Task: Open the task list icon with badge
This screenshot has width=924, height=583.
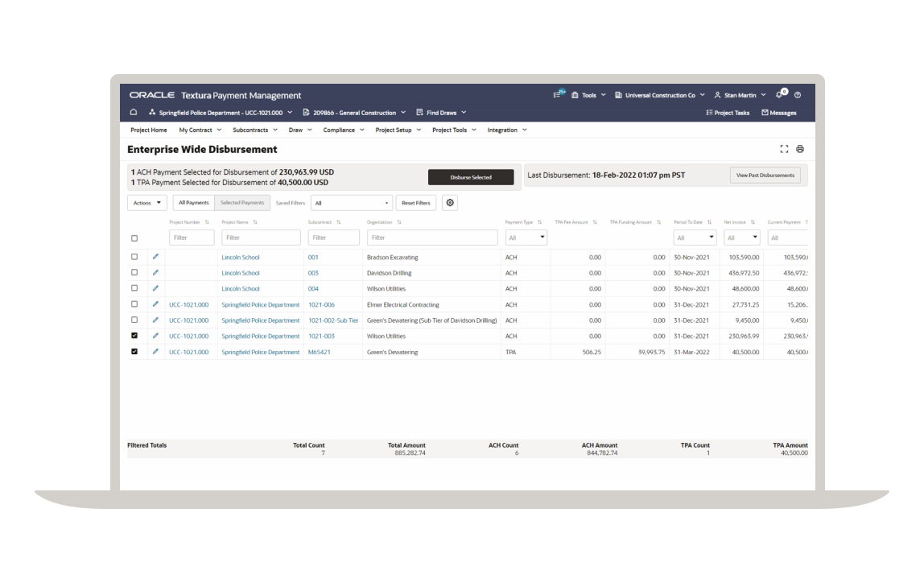Action: (x=559, y=94)
